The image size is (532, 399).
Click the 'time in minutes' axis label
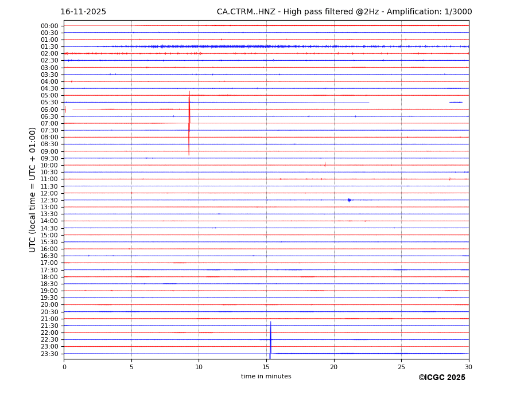pyautogui.click(x=266, y=377)
